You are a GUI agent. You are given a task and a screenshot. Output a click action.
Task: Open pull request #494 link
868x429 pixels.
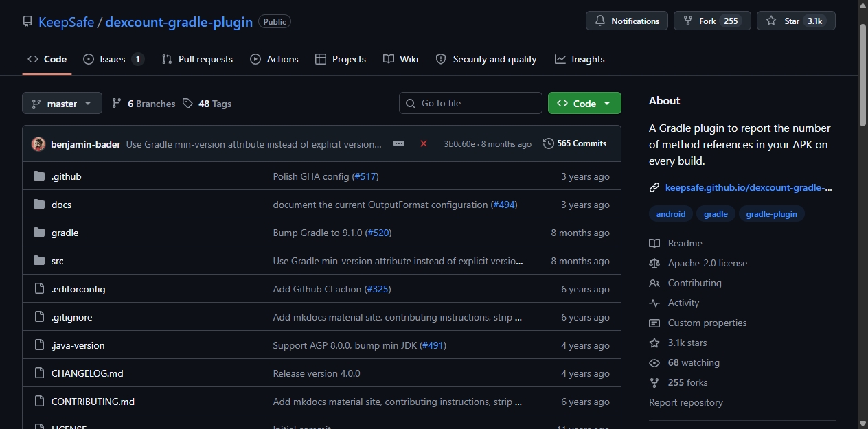click(x=504, y=205)
